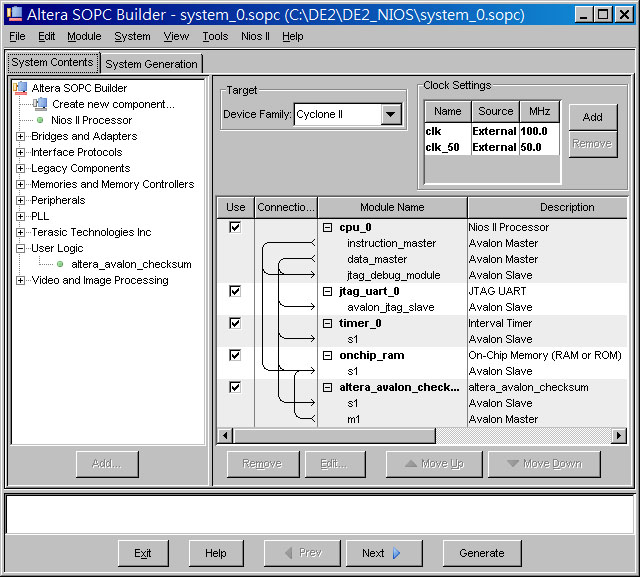Uncheck the Use box for onchip_ram
Screen dimensions: 640x577
click(x=235, y=355)
